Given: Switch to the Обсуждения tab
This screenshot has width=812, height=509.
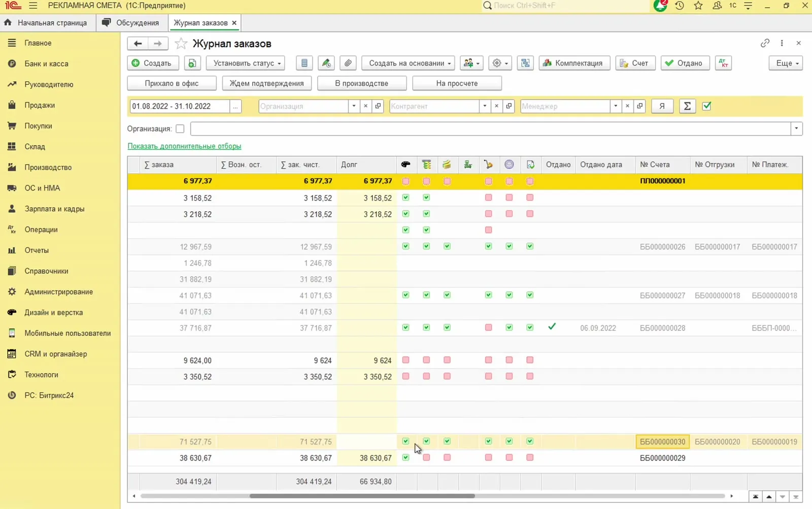Looking at the screenshot, I should click(x=131, y=23).
